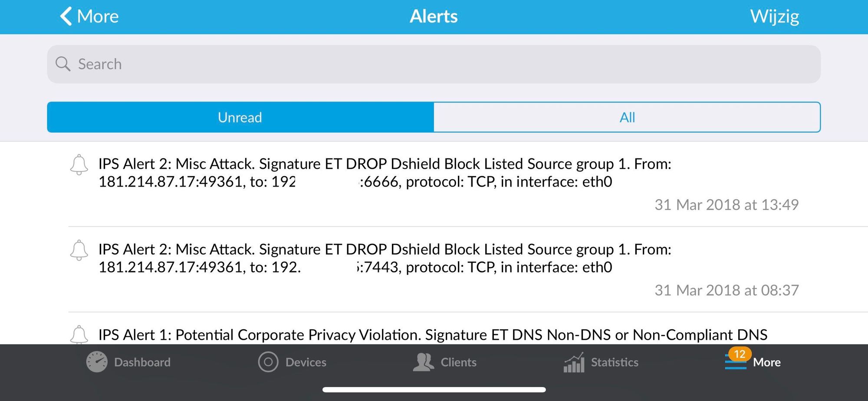This screenshot has width=868, height=401.
Task: Open the alert to port 6666
Action: click(434, 184)
